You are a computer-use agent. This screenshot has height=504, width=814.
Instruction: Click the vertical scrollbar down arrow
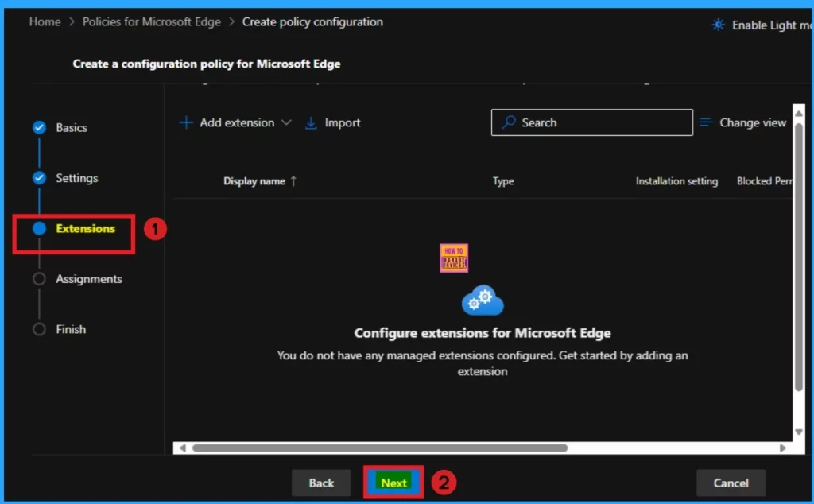(798, 432)
